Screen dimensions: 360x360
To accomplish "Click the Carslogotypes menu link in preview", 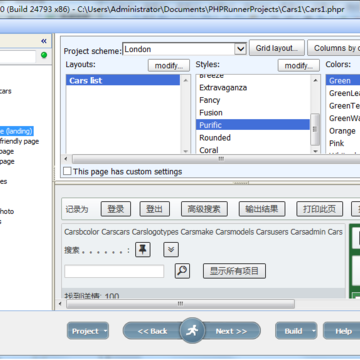I will (155, 232).
